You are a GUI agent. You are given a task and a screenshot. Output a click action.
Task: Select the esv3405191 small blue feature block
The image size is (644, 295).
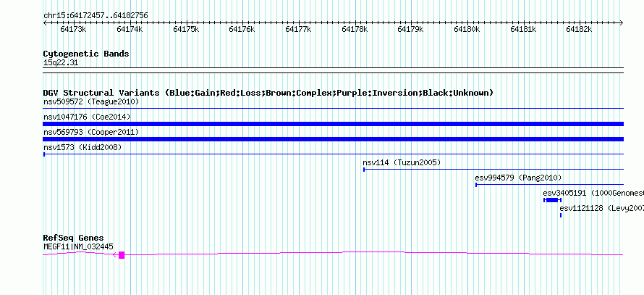click(552, 200)
